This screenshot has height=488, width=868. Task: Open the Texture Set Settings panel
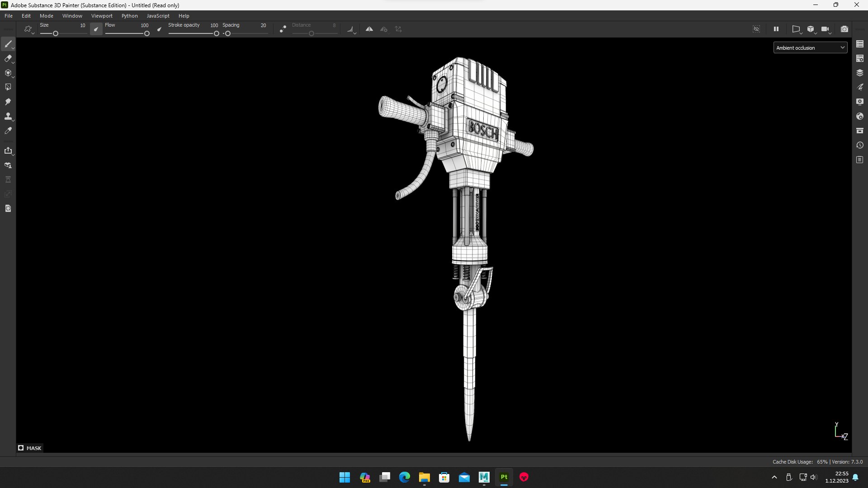tap(860, 58)
